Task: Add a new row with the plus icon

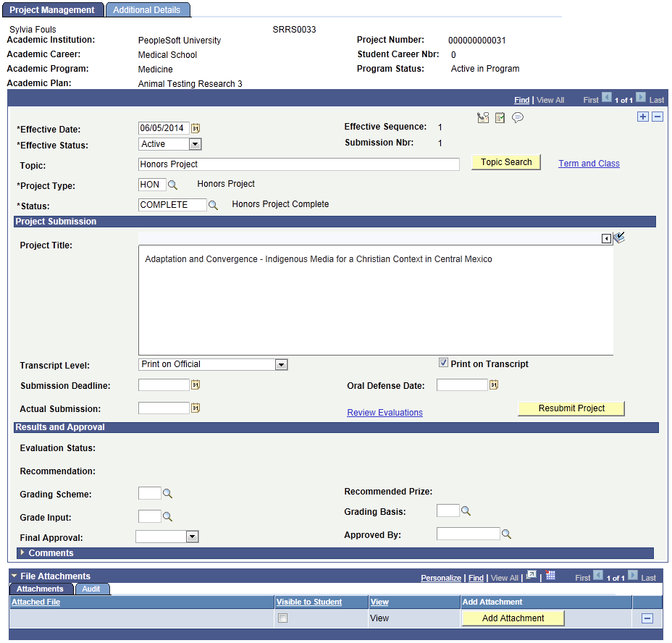Action: (x=642, y=116)
